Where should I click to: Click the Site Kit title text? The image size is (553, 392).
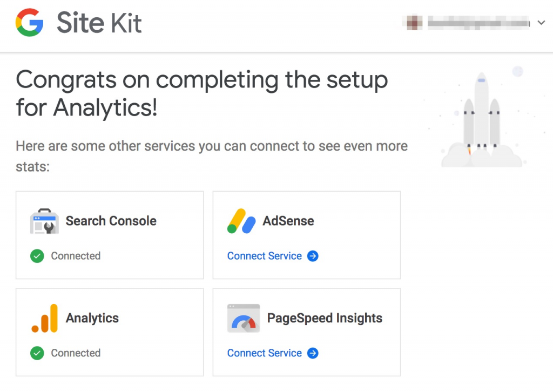pyautogui.click(x=99, y=23)
